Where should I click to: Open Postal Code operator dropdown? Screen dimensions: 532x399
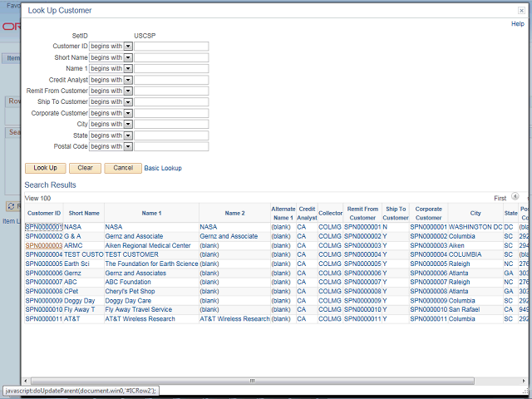pos(128,146)
